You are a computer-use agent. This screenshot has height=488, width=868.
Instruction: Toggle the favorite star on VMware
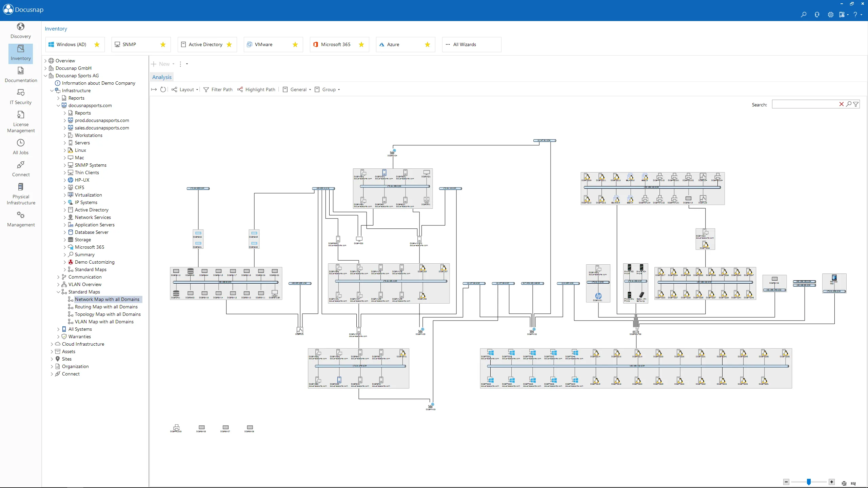(x=295, y=44)
